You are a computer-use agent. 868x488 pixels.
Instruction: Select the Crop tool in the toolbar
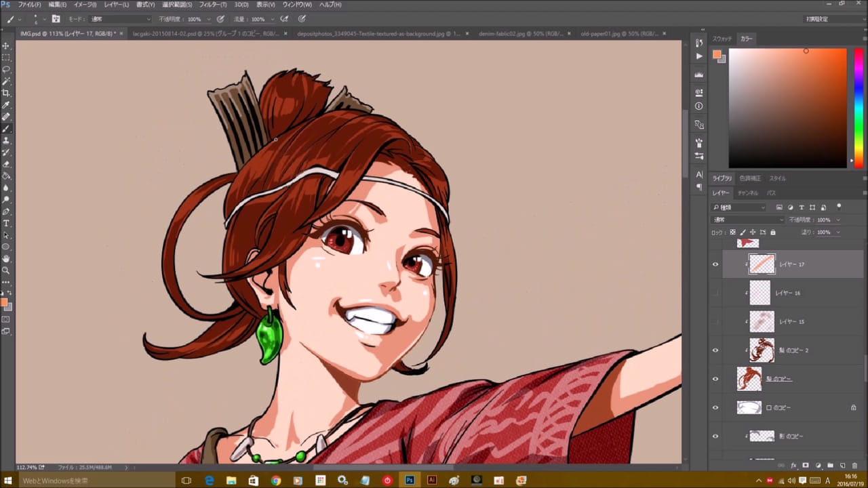click(6, 93)
